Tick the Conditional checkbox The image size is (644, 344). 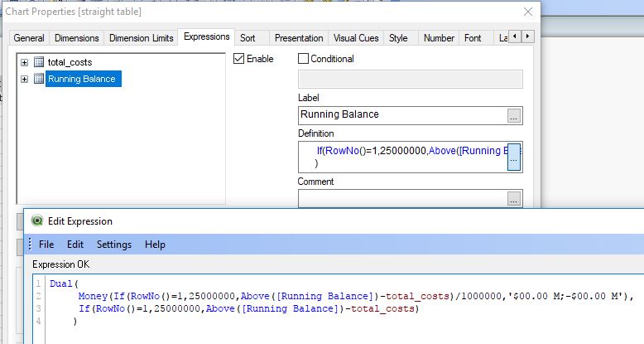point(303,58)
